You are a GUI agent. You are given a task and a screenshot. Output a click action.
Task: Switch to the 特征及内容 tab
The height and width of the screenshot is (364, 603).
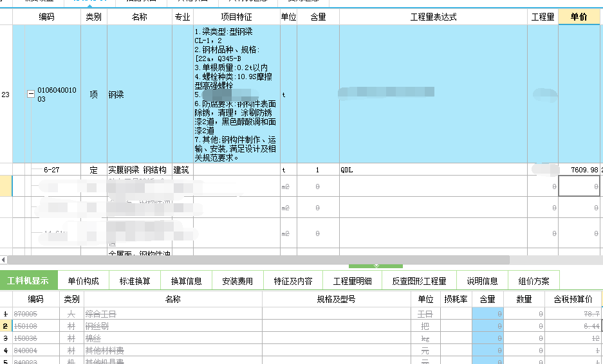(x=293, y=281)
